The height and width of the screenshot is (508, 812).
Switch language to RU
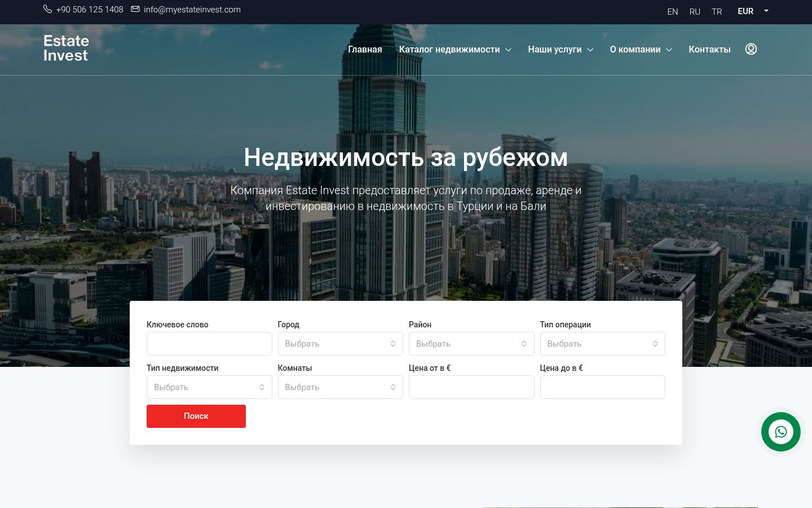coord(695,11)
